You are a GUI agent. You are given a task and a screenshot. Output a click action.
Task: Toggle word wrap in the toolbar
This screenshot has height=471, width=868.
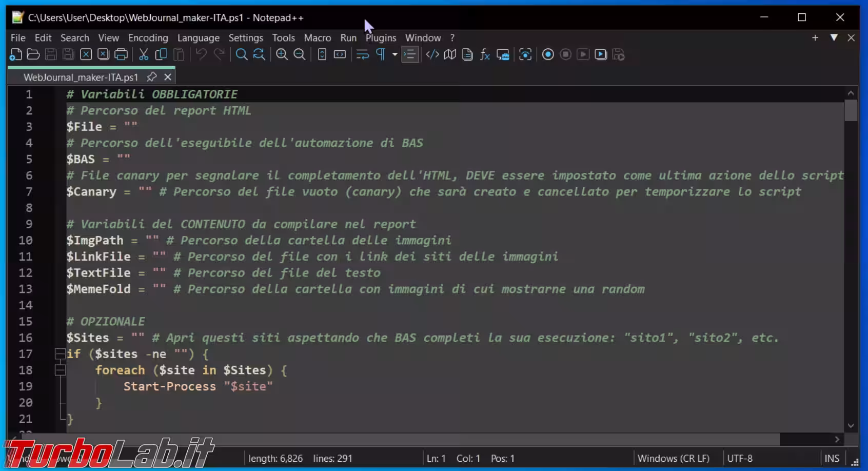363,54
